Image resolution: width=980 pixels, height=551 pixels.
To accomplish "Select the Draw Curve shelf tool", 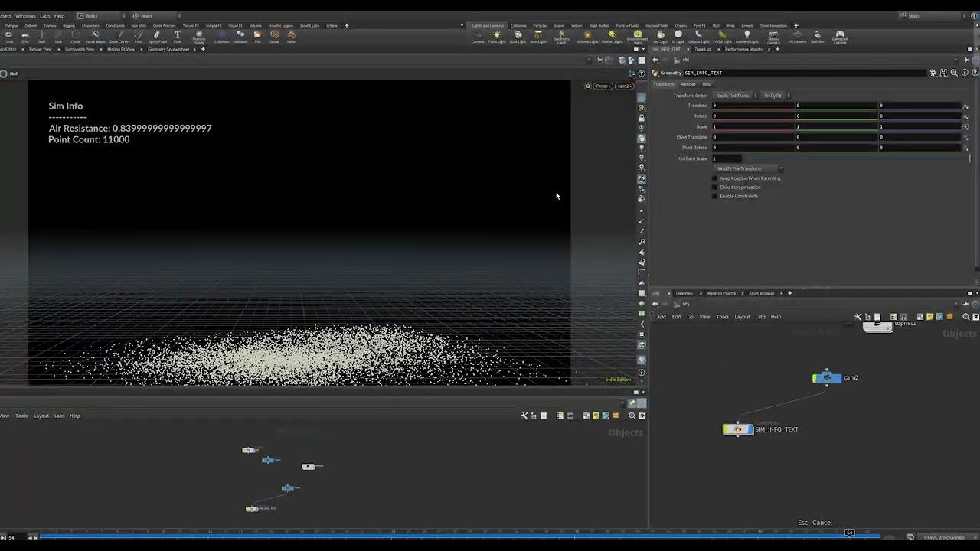I will [x=119, y=35].
